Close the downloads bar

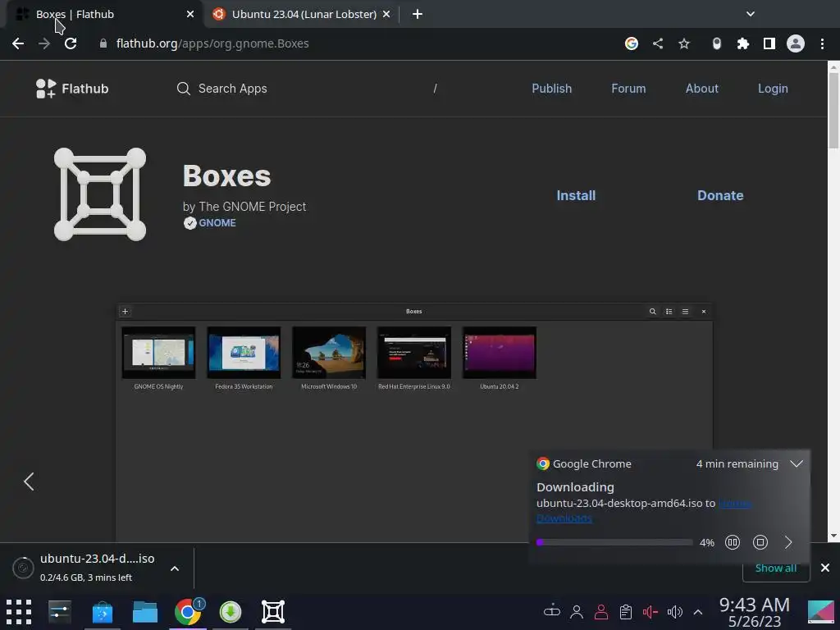tap(825, 568)
